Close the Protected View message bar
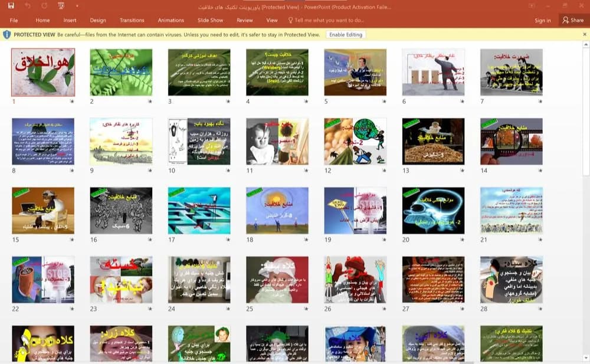The height and width of the screenshot is (364, 590). pos(584,34)
